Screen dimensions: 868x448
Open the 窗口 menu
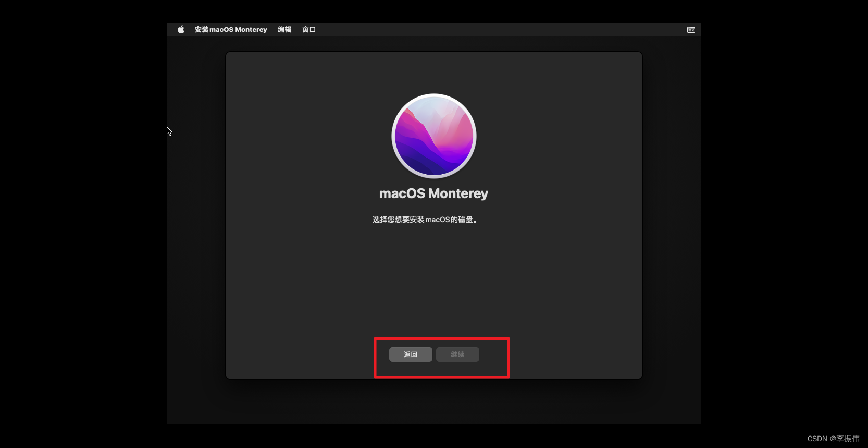coord(309,30)
